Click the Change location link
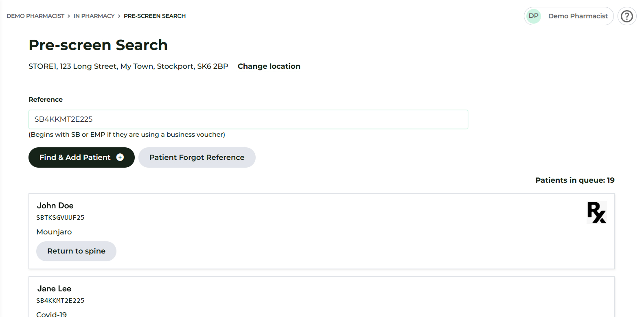 [x=269, y=66]
